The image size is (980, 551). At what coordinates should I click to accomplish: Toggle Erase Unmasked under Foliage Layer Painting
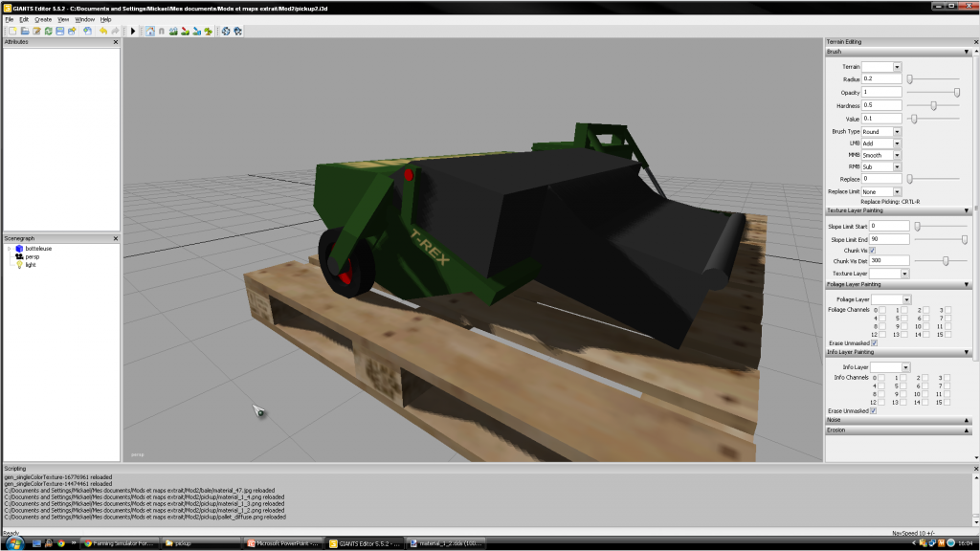click(x=875, y=343)
